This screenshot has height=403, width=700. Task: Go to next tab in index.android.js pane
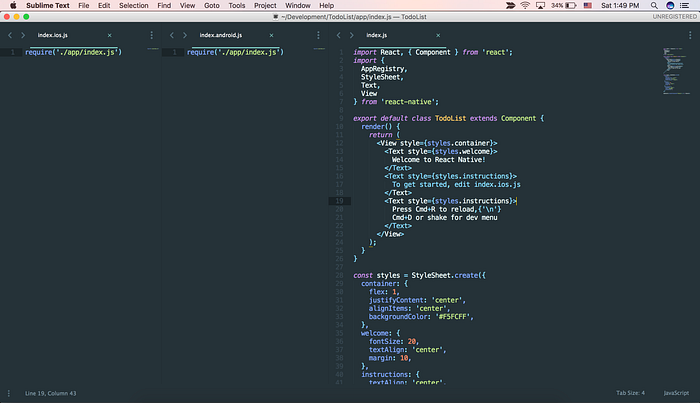pos(185,35)
